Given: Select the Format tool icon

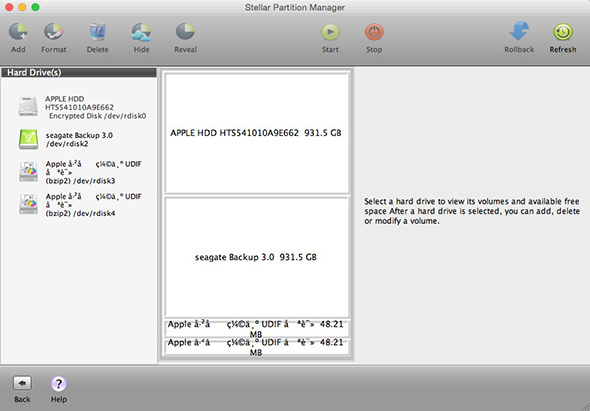Looking at the screenshot, I should [x=54, y=32].
